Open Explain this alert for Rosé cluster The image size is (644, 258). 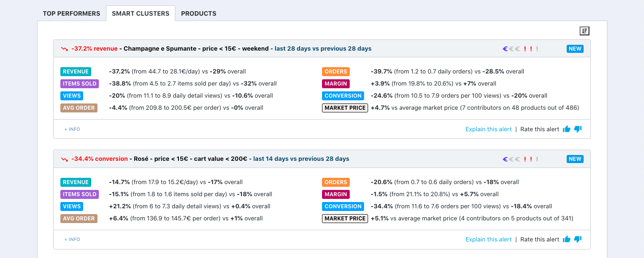pyautogui.click(x=488, y=239)
